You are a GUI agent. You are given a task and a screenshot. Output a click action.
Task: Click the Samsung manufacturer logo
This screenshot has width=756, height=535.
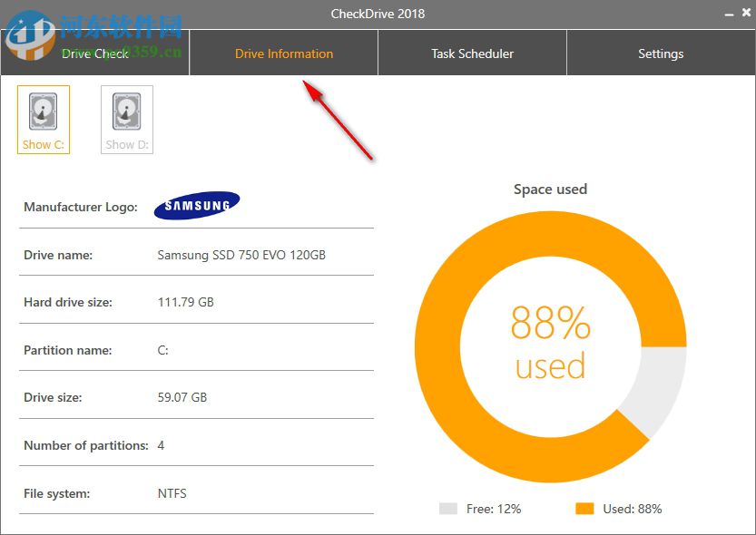[197, 206]
